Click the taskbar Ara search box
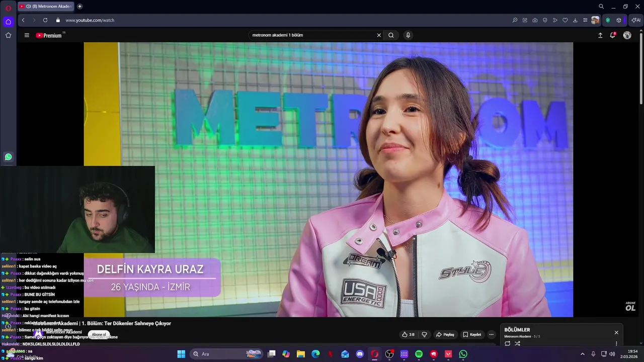This screenshot has width=644, height=362. (x=227, y=354)
